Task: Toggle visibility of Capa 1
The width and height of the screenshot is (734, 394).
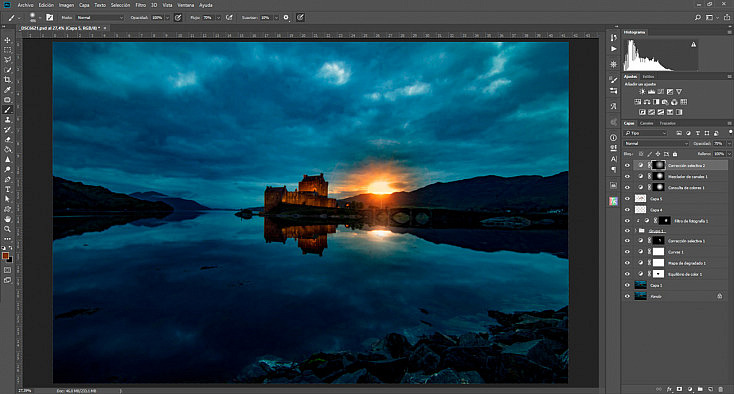Action: [x=627, y=285]
